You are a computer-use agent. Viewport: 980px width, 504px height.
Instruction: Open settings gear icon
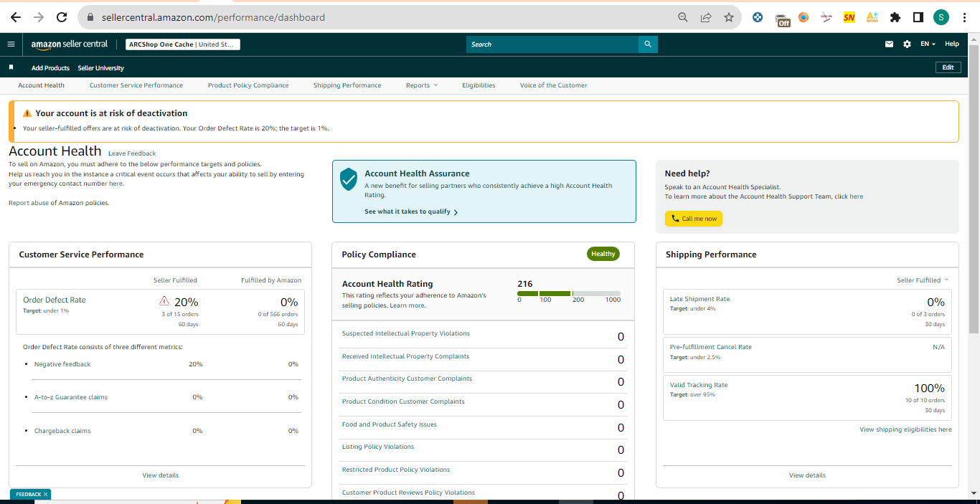pos(907,44)
